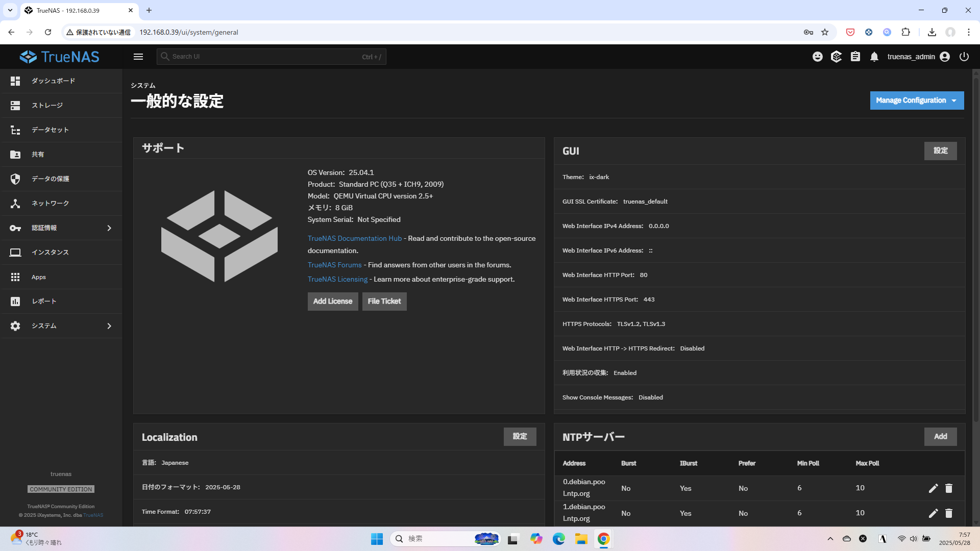The height and width of the screenshot is (551, 980).
Task: Open Microsoft Edge from the taskbar
Action: coord(558,539)
